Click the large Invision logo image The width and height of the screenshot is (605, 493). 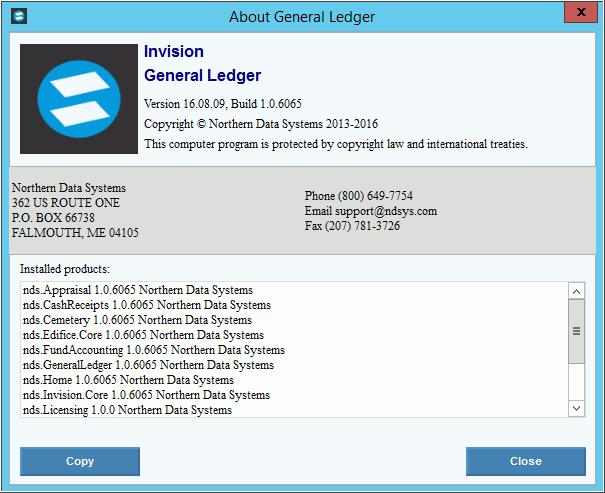(x=79, y=99)
